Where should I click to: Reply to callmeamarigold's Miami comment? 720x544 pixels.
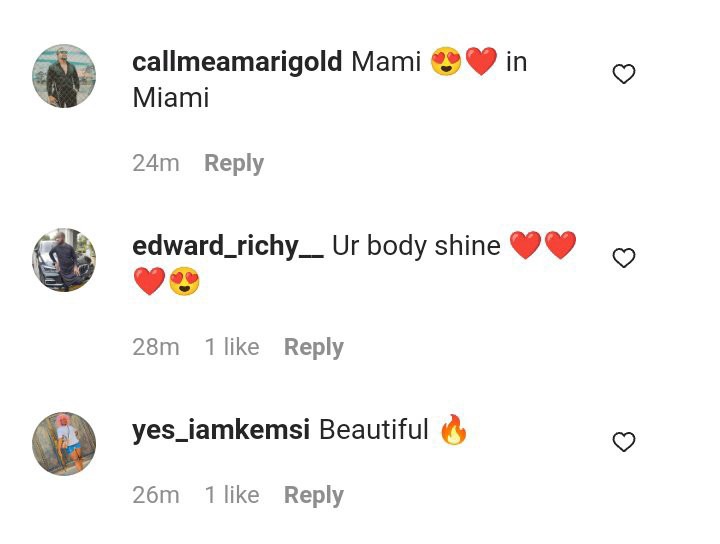tap(234, 163)
